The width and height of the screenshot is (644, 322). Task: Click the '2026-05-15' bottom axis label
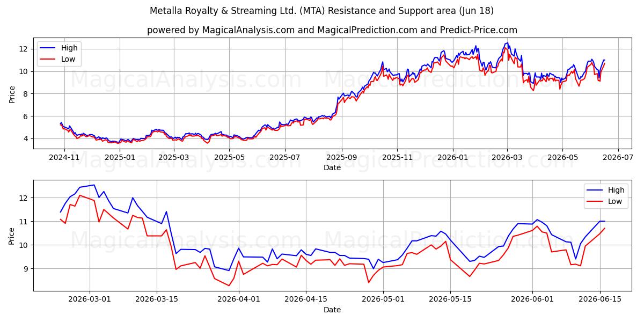[x=450, y=299]
